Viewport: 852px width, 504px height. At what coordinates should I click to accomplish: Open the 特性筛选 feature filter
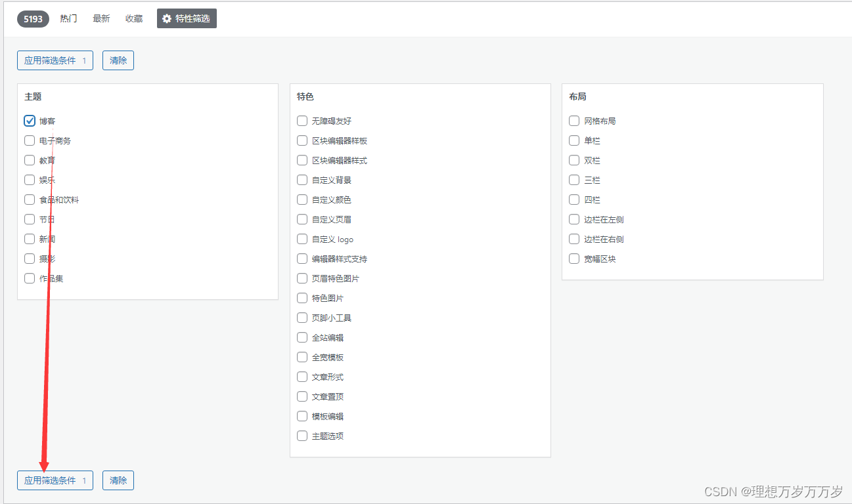187,18
